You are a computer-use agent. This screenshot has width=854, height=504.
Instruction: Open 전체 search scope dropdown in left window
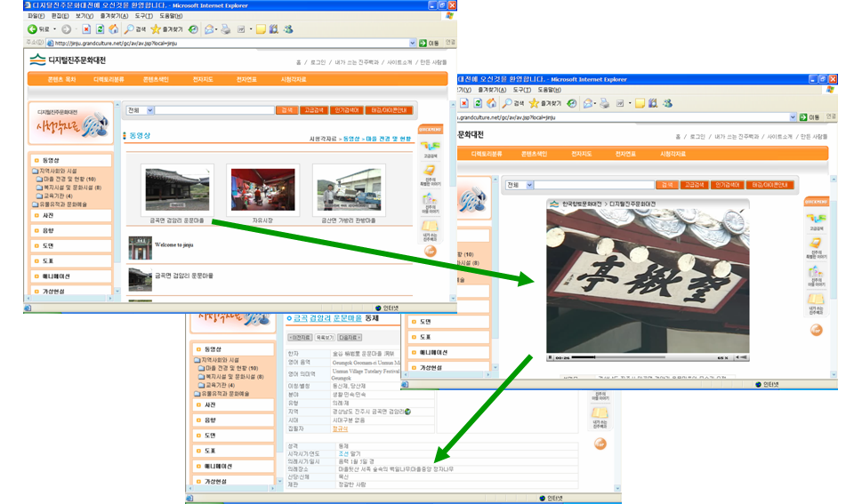pos(140,110)
